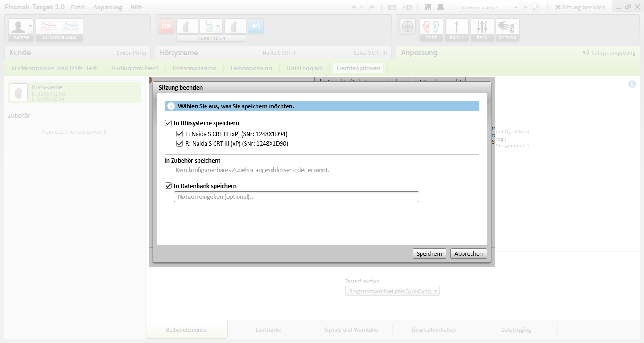This screenshot has width=644, height=343.
Task: Select Bedienelemente bottom tab
Action: click(x=186, y=330)
